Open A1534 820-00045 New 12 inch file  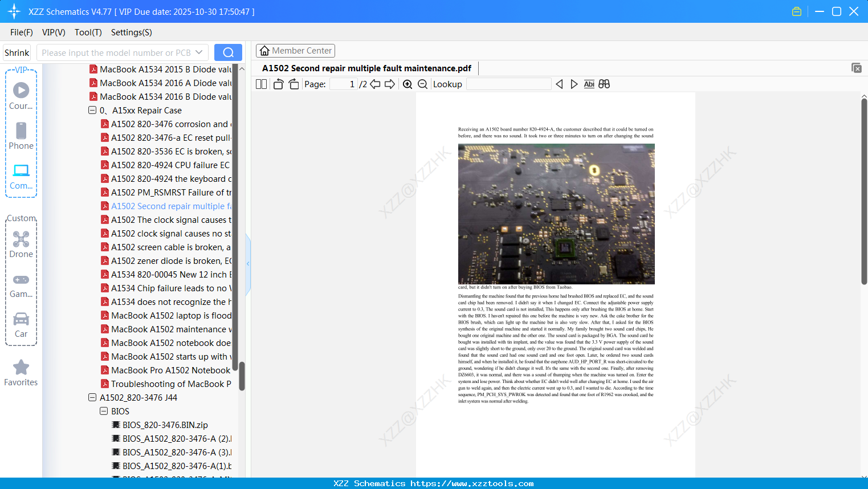coord(166,275)
